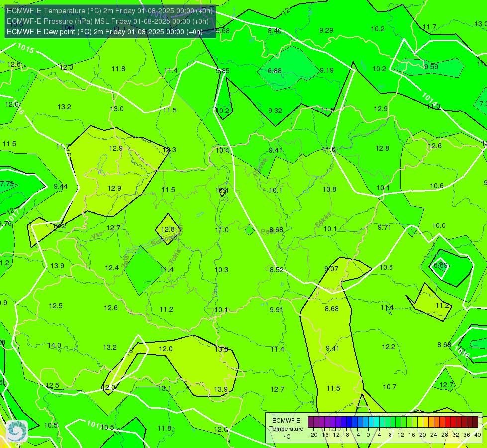This screenshot has height=448, width=487.
Task: Click the 6.88 dew point value
Action: (275, 71)
